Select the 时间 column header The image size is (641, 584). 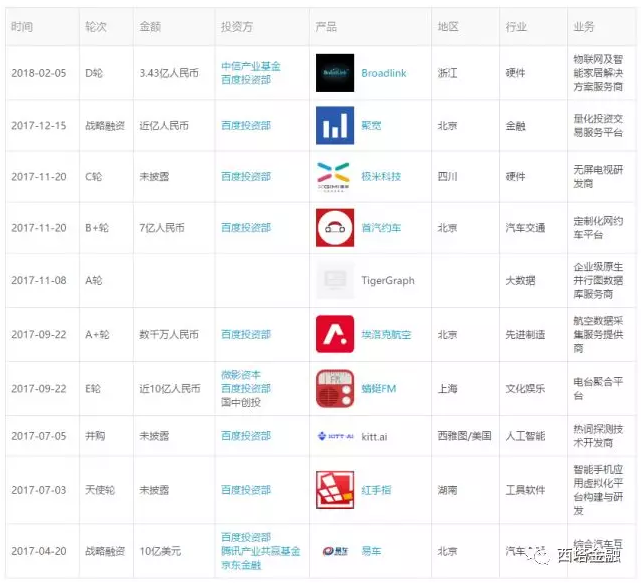tap(22, 27)
